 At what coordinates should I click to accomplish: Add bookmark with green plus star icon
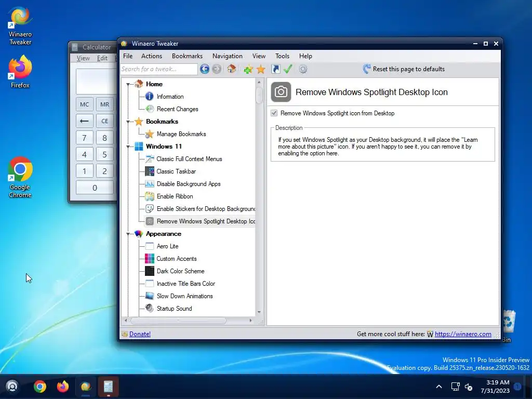click(x=248, y=69)
